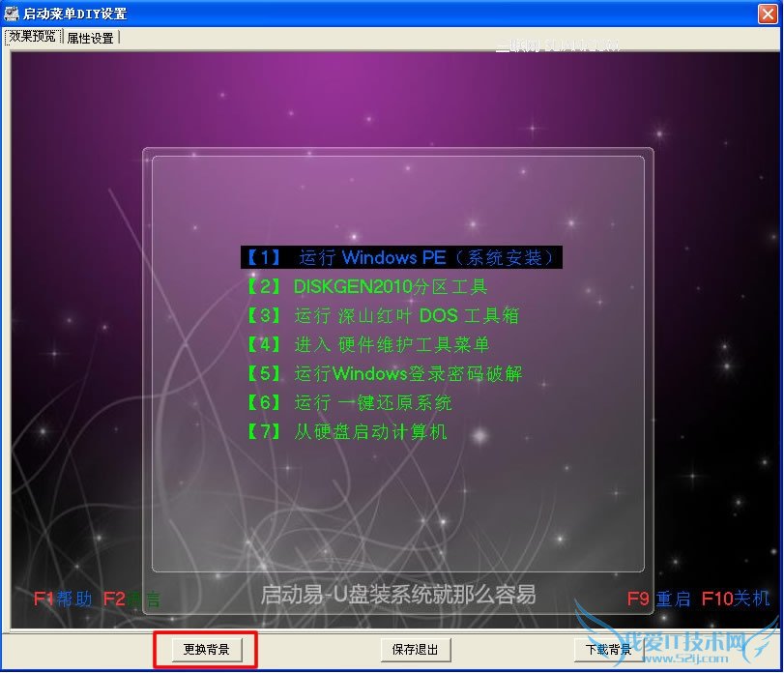Click the F9 重启 label
Viewport: 784px width, 673px height.
tap(658, 599)
